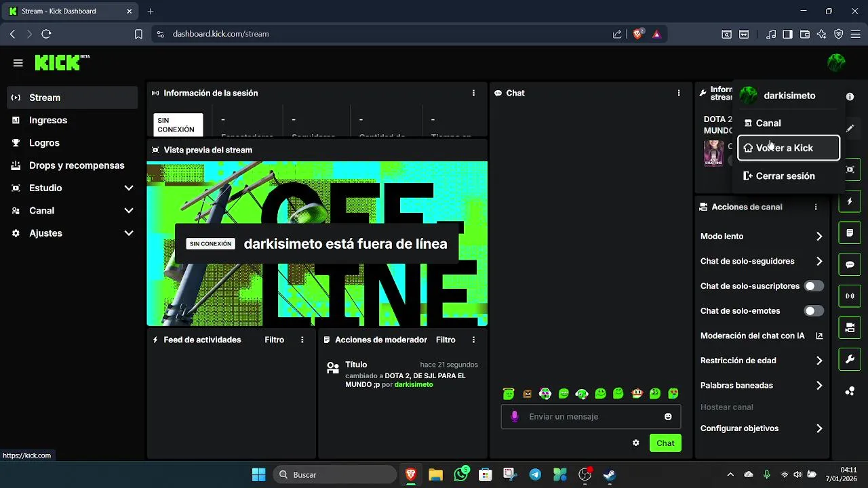Open the three-dot menu of Feed de actividades

[302, 340]
